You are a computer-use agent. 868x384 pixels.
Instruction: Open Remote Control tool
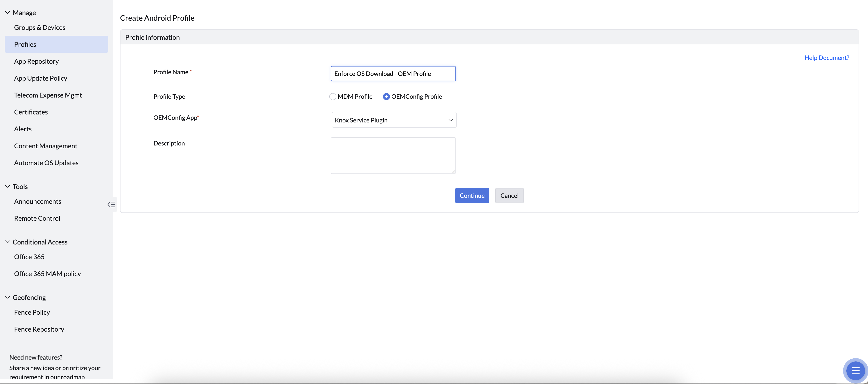click(x=37, y=218)
